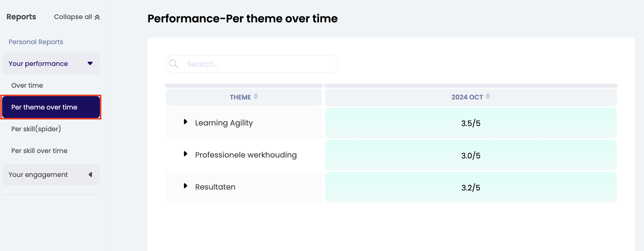Expand the Your engagement section
The width and height of the screenshot is (644, 251).
point(90,175)
